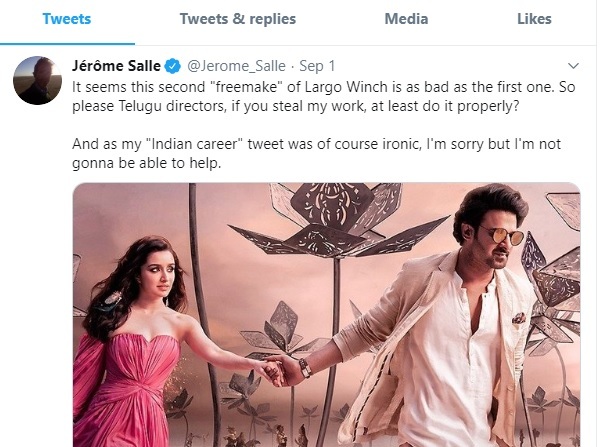The image size is (603, 447).
Task: Click the word "freemake" in the tweet
Action: pyautogui.click(x=245, y=87)
